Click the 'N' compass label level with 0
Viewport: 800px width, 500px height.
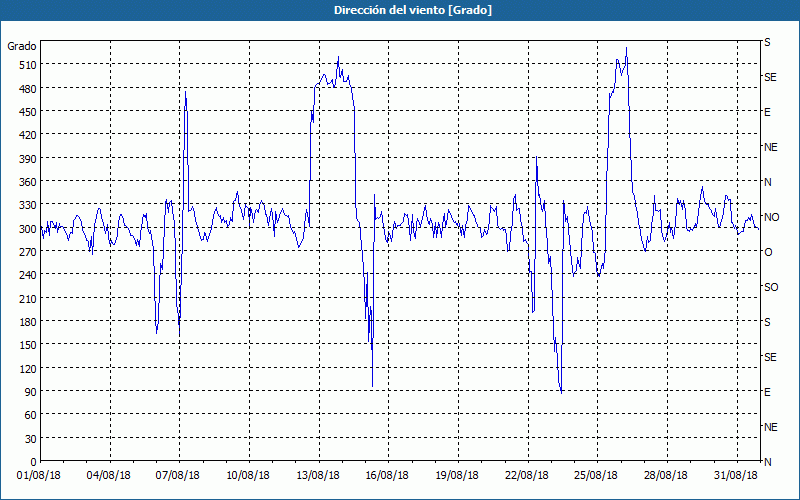click(x=767, y=462)
